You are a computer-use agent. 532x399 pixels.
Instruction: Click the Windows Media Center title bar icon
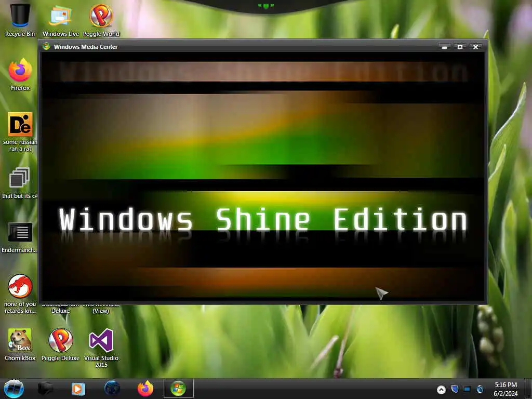[46, 46]
